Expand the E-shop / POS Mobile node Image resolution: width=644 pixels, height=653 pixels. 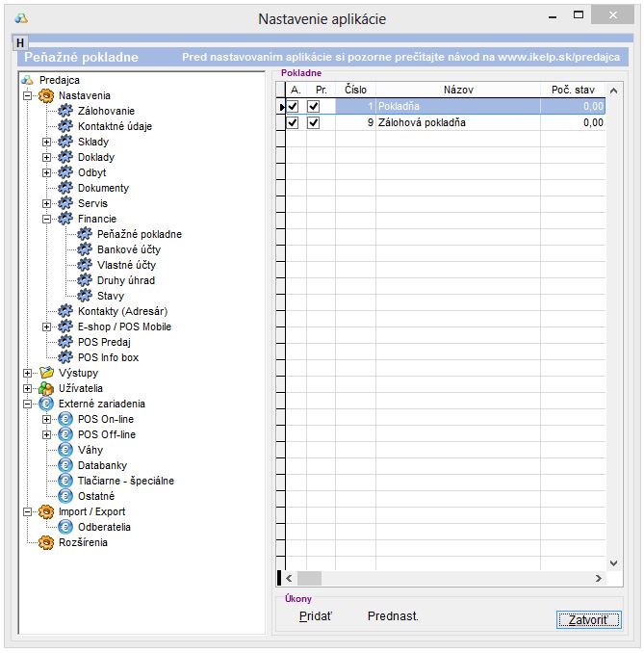coord(46,326)
